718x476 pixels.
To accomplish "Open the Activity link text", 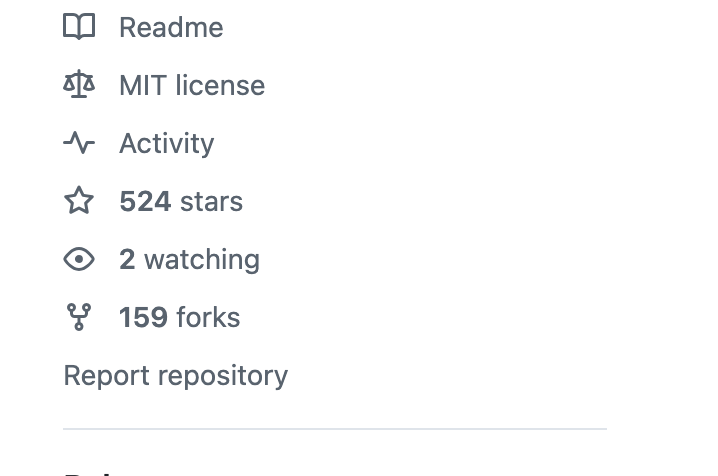I will pos(166,143).
